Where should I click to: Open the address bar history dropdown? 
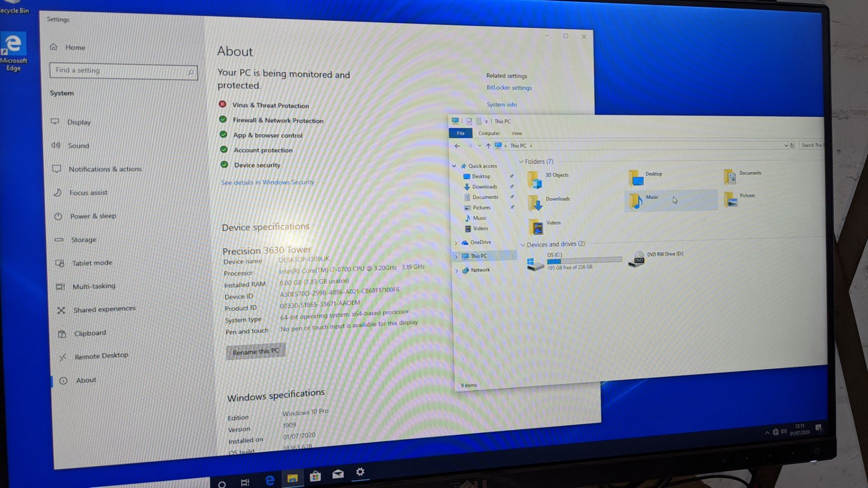(x=786, y=145)
